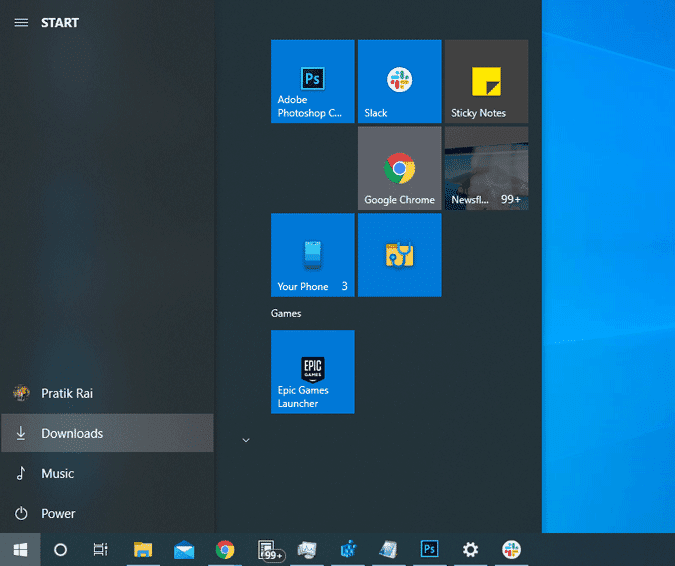Open the notepad-style app on taskbar

point(389,550)
